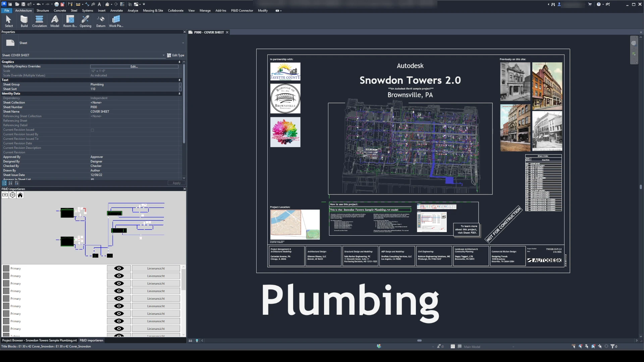Toggle Current Revision Issued checkbox

tap(92, 130)
